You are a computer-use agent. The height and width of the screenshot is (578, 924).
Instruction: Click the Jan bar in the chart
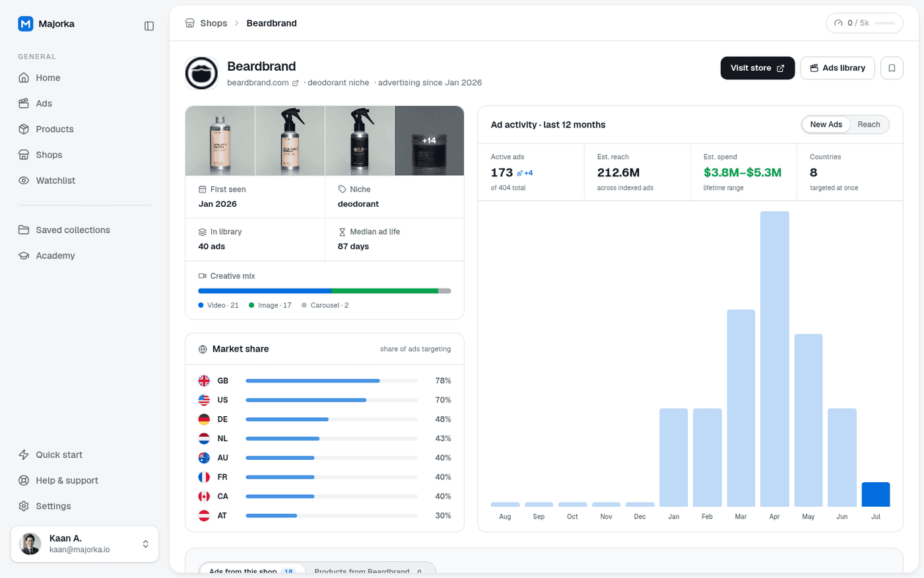click(x=673, y=458)
